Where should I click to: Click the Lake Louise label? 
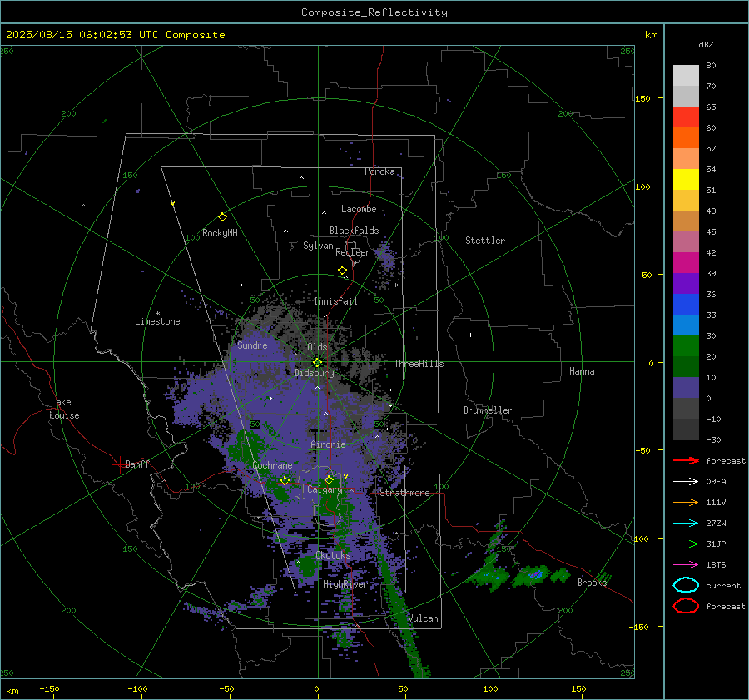[x=64, y=409]
